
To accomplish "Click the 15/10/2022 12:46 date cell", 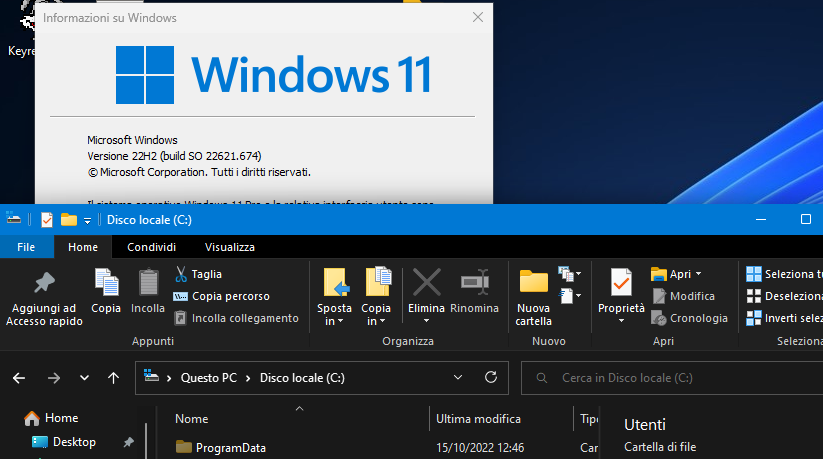I will point(480,448).
